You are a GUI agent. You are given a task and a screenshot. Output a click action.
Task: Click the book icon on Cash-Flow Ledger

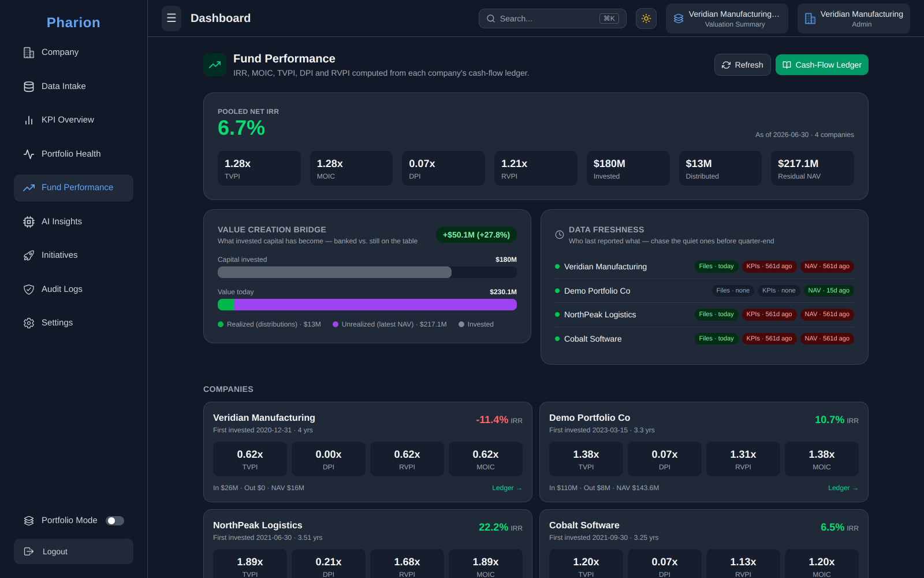tap(787, 65)
